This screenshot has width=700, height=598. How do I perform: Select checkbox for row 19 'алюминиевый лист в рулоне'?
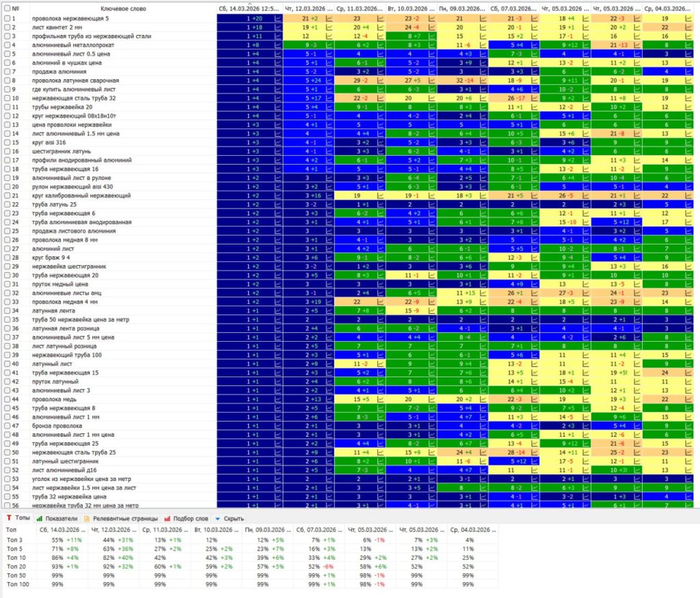tap(7, 178)
